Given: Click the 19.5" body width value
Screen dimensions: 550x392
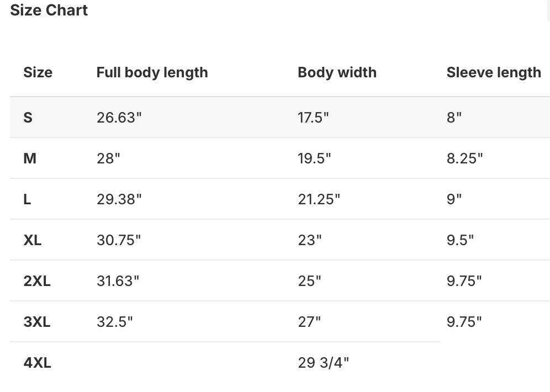Looking at the screenshot, I should pos(314,158).
